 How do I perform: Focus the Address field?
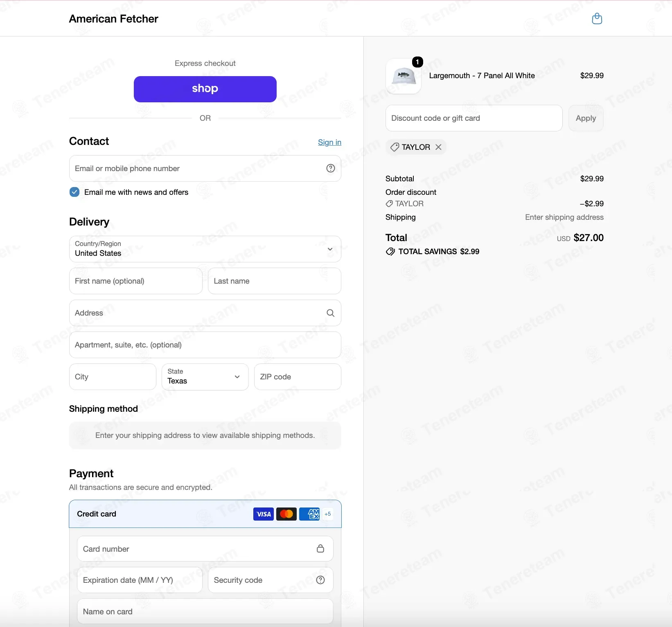point(205,313)
